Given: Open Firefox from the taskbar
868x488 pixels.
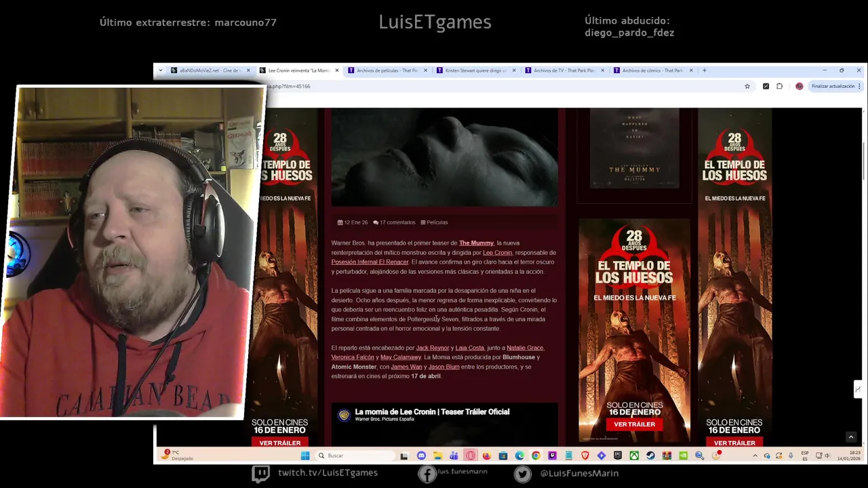Looking at the screenshot, I should click(x=487, y=455).
